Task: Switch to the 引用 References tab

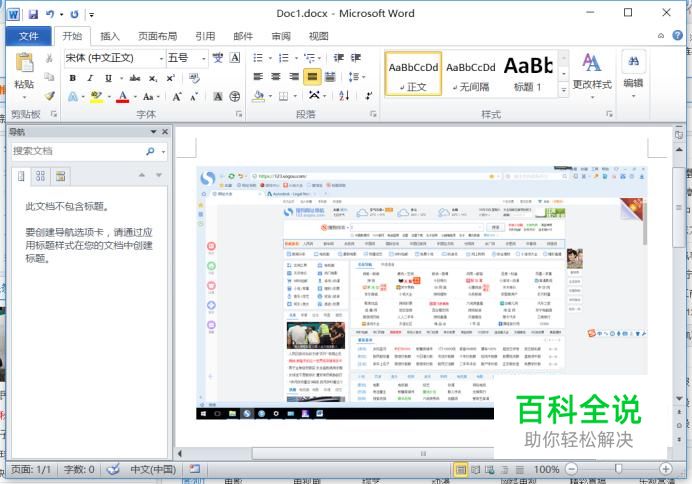Action: pos(205,36)
